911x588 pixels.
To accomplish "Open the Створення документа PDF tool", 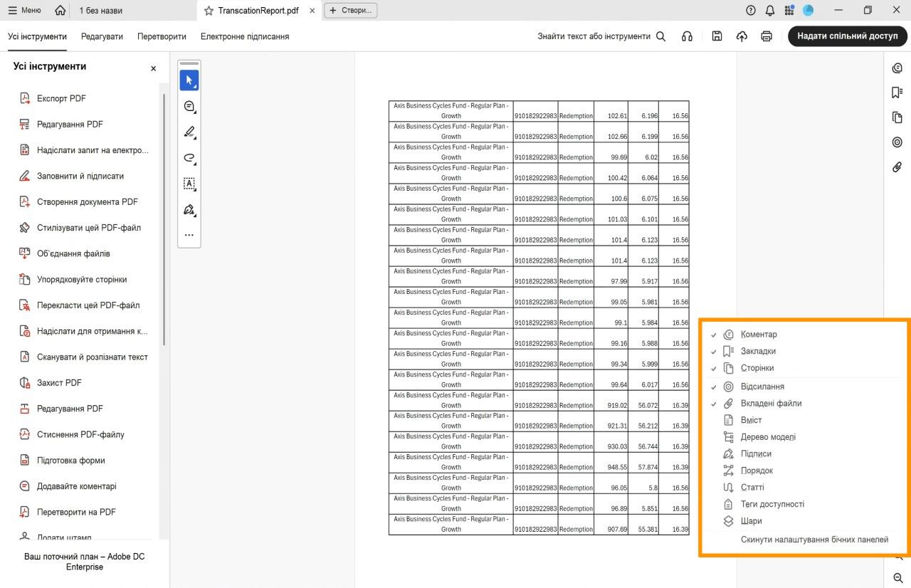I will (x=88, y=201).
